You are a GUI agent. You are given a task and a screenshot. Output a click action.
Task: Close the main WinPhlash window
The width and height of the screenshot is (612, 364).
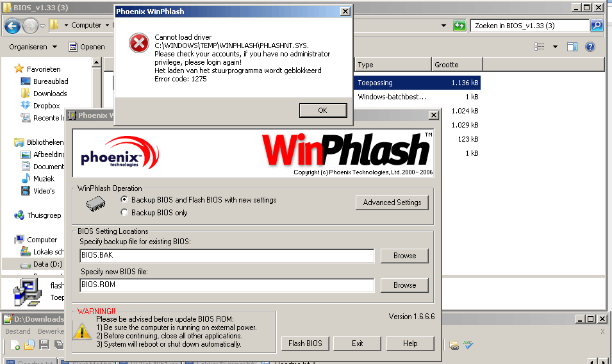click(x=434, y=115)
